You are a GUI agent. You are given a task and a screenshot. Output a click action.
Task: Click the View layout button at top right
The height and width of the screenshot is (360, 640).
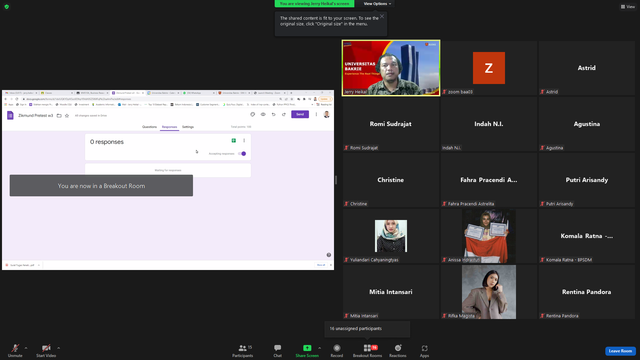click(628, 7)
